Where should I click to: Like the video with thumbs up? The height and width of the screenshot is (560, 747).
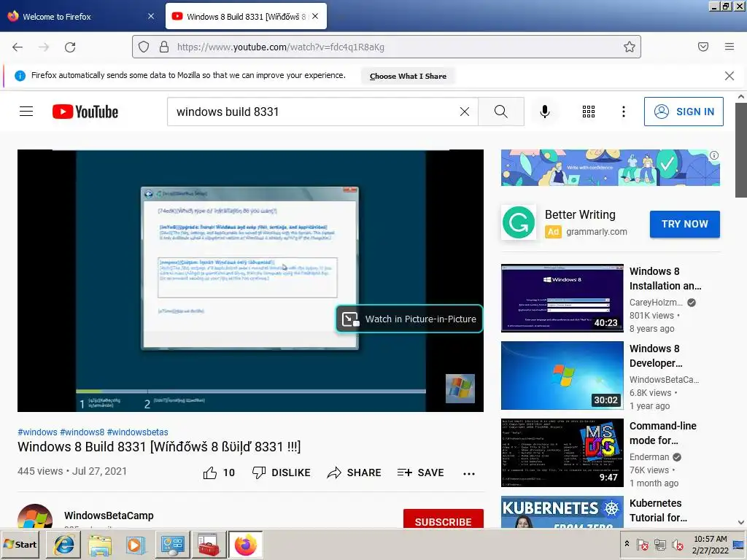[219, 472]
